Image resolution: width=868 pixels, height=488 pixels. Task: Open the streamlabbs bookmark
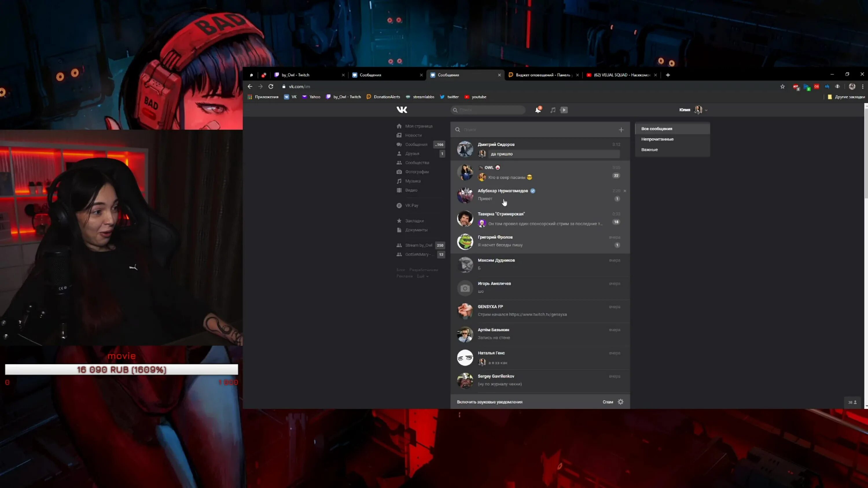tap(420, 97)
